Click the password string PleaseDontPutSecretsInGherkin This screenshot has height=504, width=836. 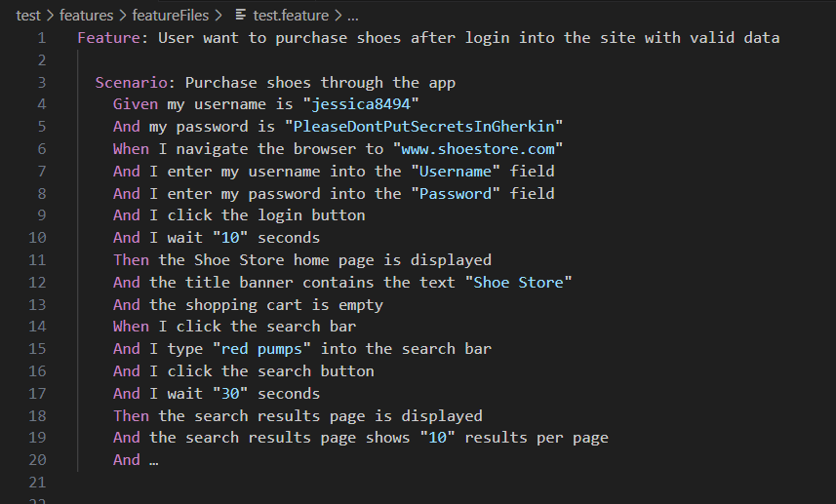[424, 127]
